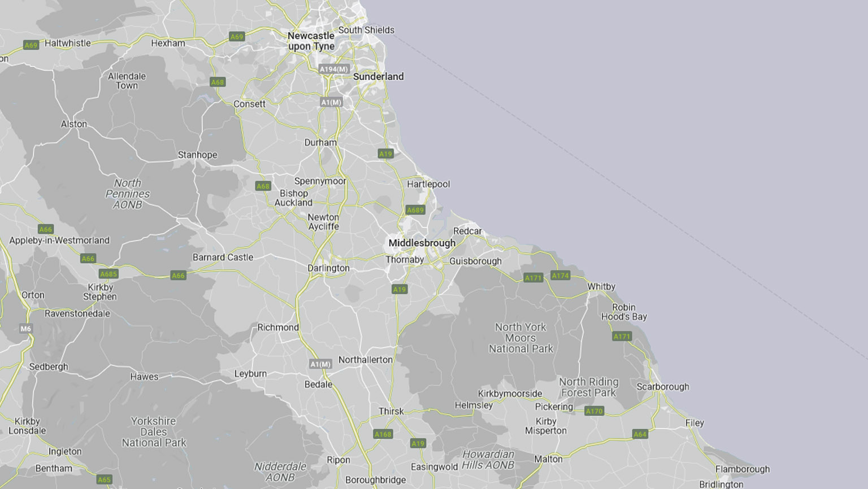Select the Barnard Castle label
Image resolution: width=868 pixels, height=489 pixels.
[223, 257]
